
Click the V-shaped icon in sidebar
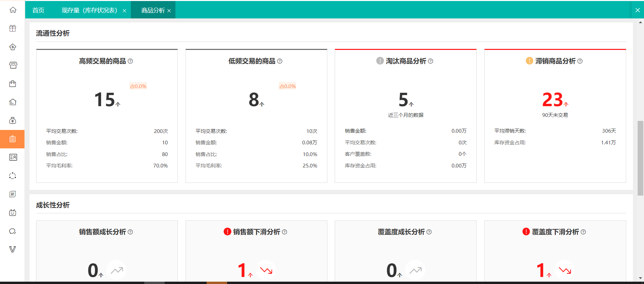(13, 250)
